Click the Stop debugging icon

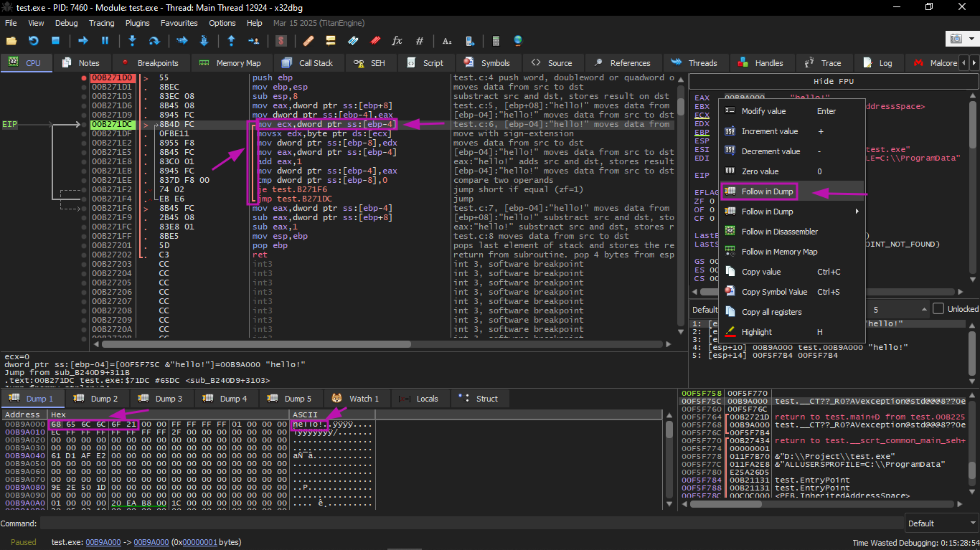pos(55,41)
